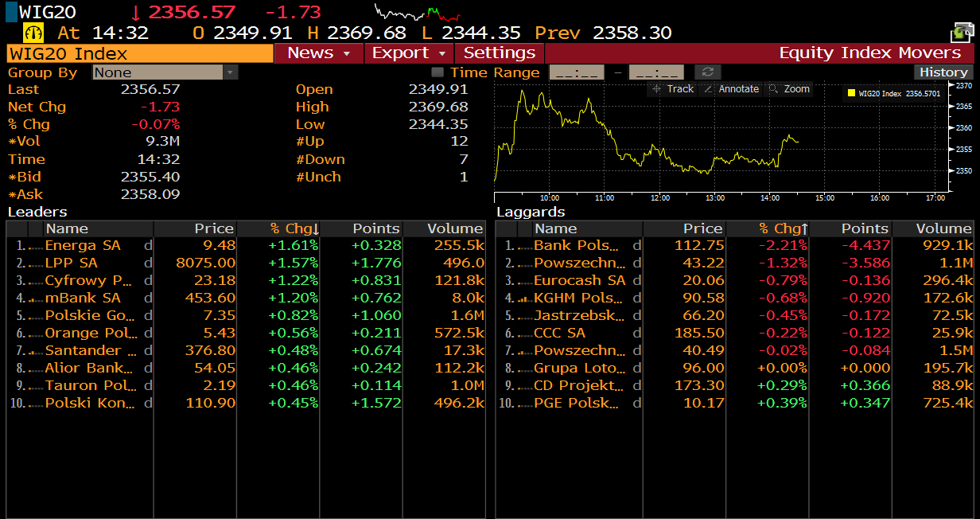980x519 pixels.
Task: Select Polski Kon.. in Leaders list
Action: tap(91, 404)
